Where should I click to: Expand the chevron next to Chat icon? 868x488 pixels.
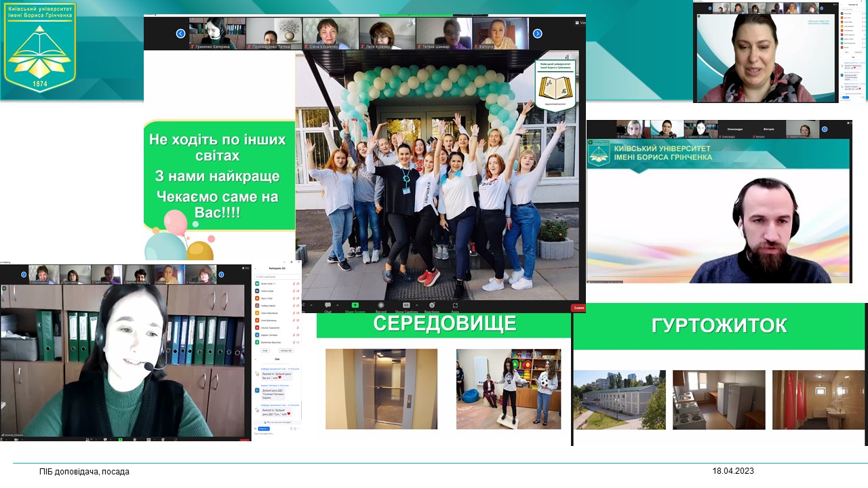coord(338,304)
